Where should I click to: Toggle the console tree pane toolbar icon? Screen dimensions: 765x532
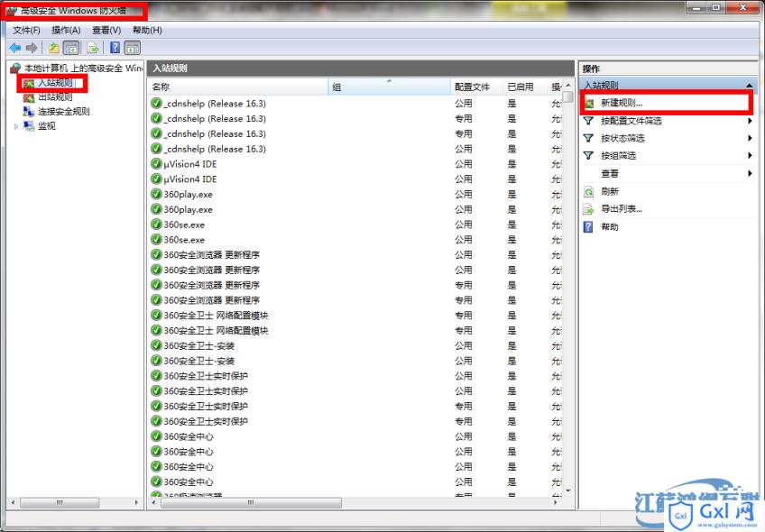(71, 48)
